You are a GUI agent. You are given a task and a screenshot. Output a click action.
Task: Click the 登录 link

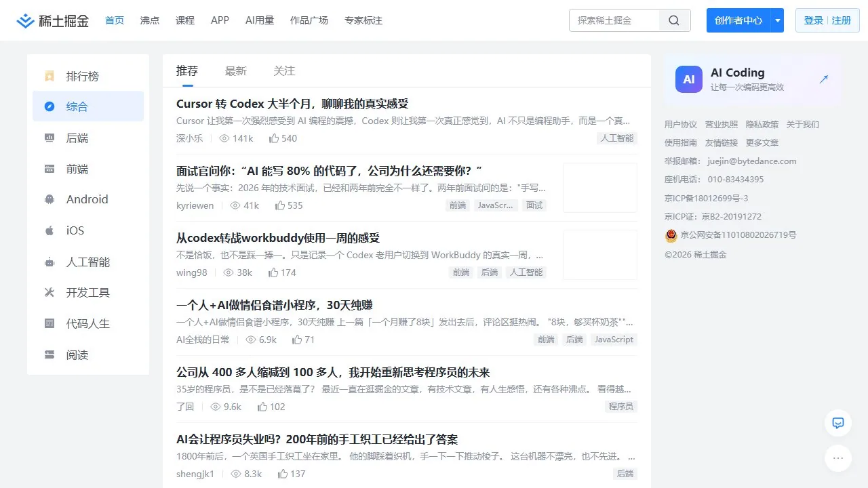point(814,20)
